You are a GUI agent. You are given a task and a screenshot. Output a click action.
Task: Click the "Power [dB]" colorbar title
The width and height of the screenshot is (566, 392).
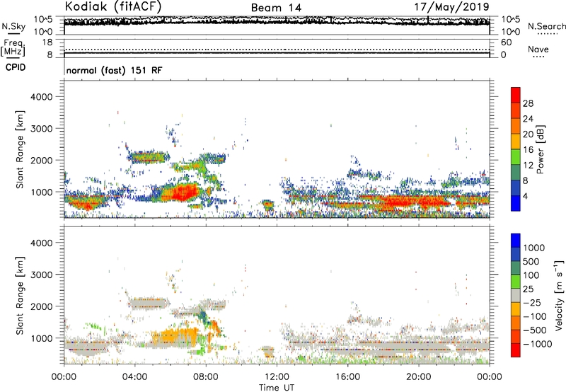click(540, 149)
